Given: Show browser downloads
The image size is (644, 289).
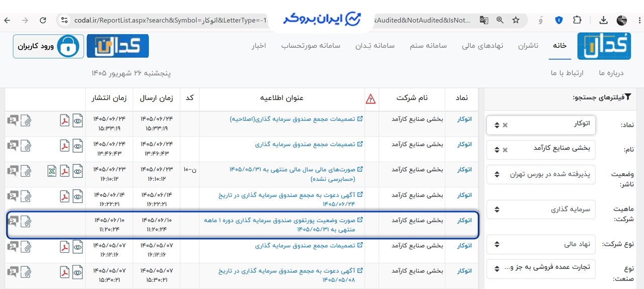Looking at the screenshot, I should point(603,20).
